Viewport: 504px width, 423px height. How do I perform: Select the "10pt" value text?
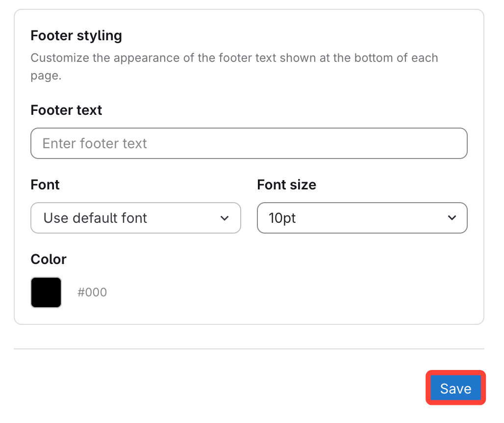[x=282, y=218]
